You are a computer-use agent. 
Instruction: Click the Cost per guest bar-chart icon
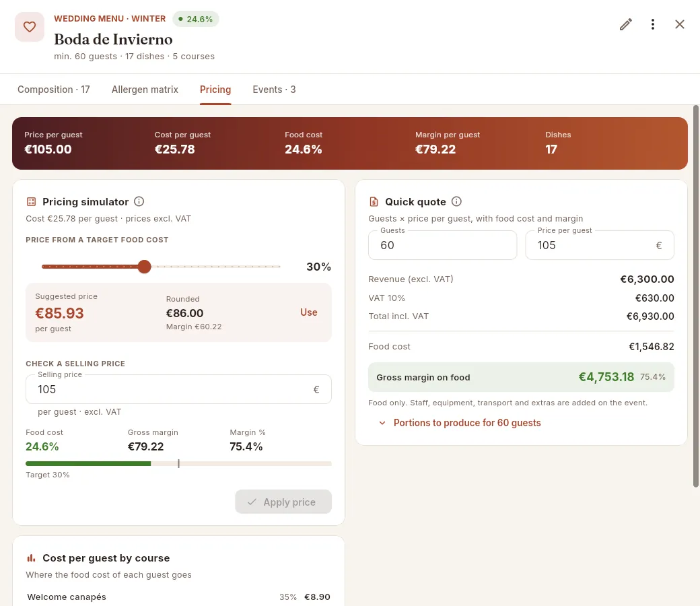(x=31, y=558)
